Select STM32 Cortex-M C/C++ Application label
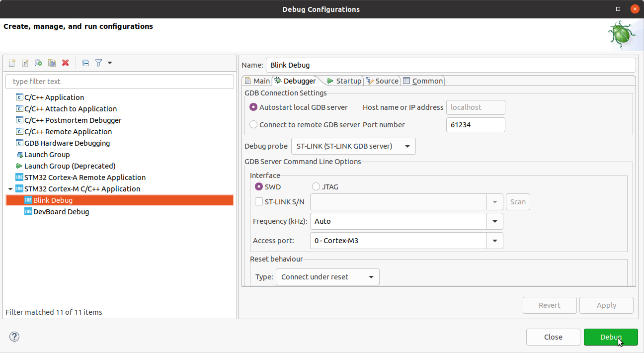This screenshot has height=353, width=644. point(82,189)
